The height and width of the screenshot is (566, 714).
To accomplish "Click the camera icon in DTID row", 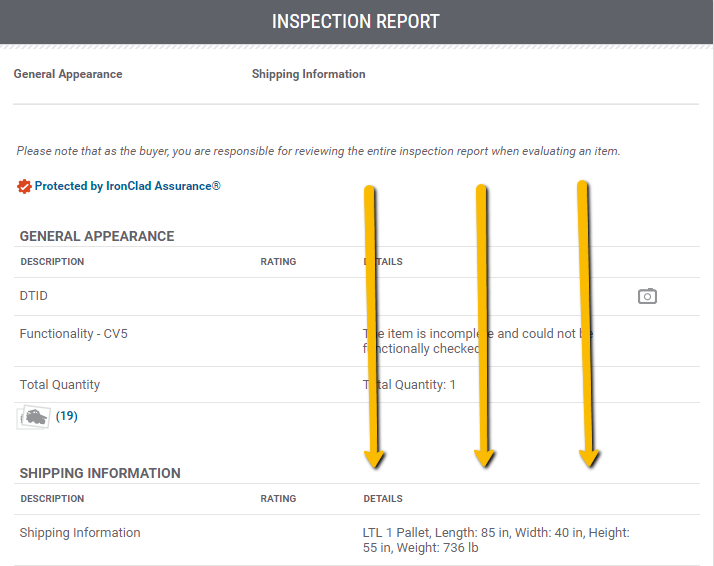I will [x=647, y=296].
